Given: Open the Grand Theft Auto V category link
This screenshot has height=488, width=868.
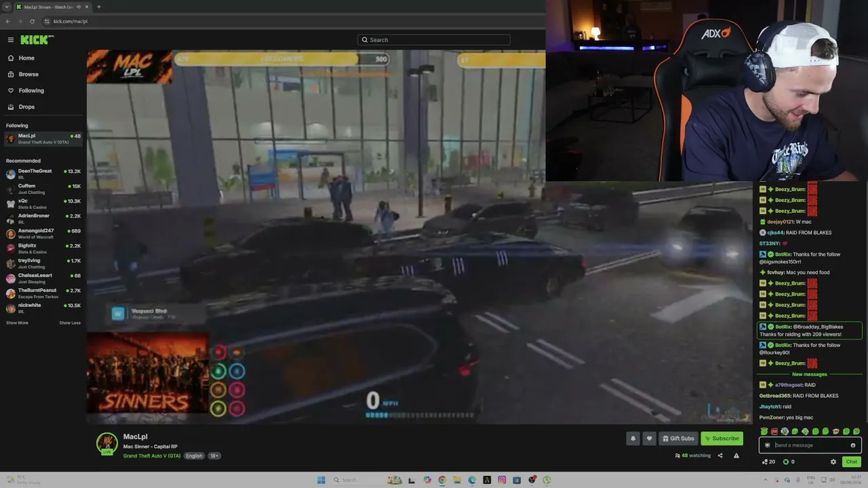Looking at the screenshot, I should [152, 456].
